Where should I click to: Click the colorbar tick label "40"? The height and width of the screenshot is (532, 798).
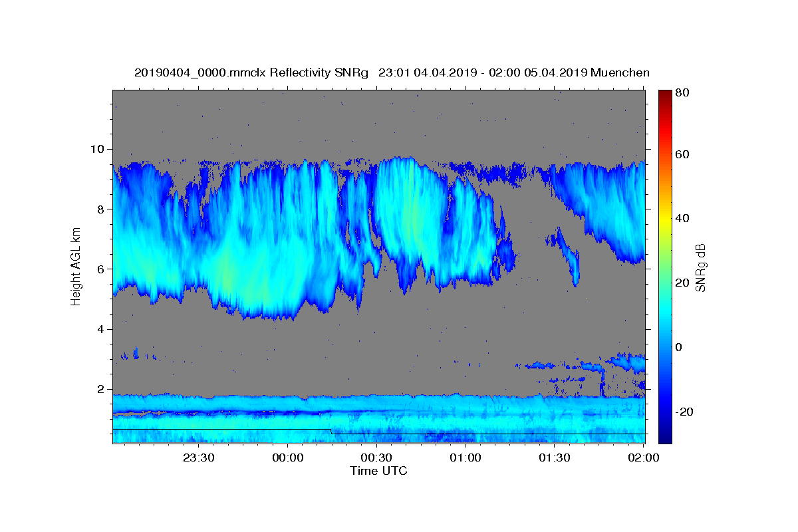point(682,218)
